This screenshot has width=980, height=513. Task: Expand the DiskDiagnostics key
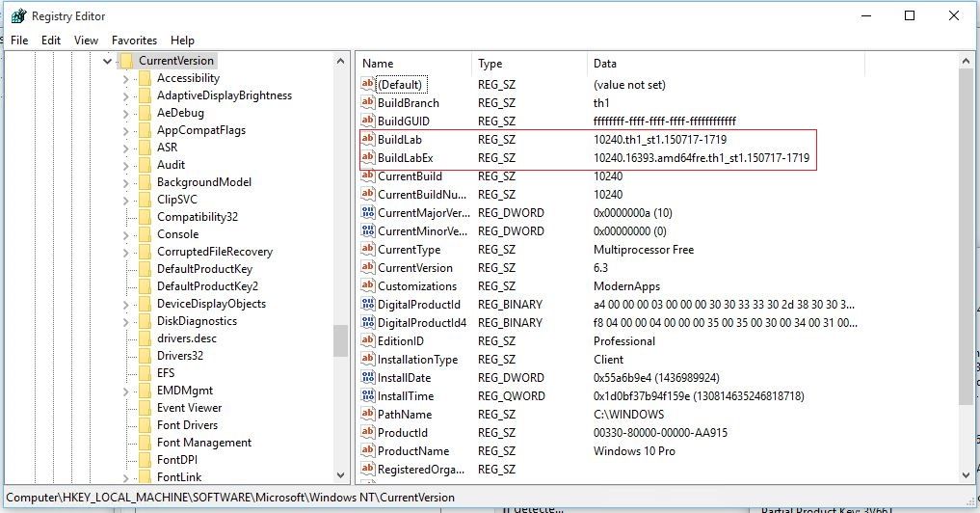(x=125, y=321)
